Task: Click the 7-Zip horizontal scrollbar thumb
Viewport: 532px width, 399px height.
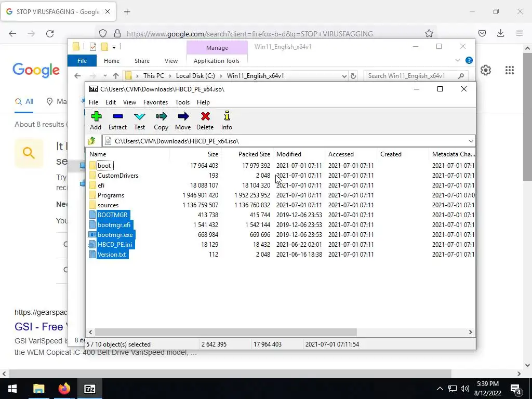Action: 225,332
